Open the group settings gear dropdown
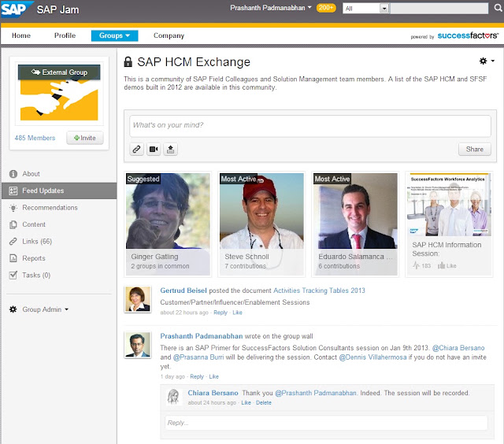 487,61
